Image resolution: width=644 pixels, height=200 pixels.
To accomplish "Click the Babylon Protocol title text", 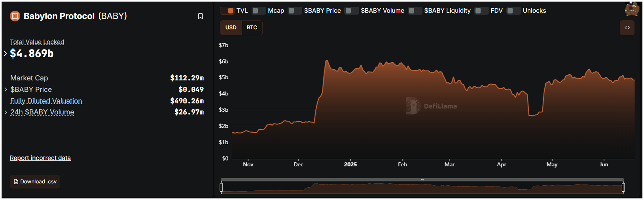I will (x=59, y=16).
